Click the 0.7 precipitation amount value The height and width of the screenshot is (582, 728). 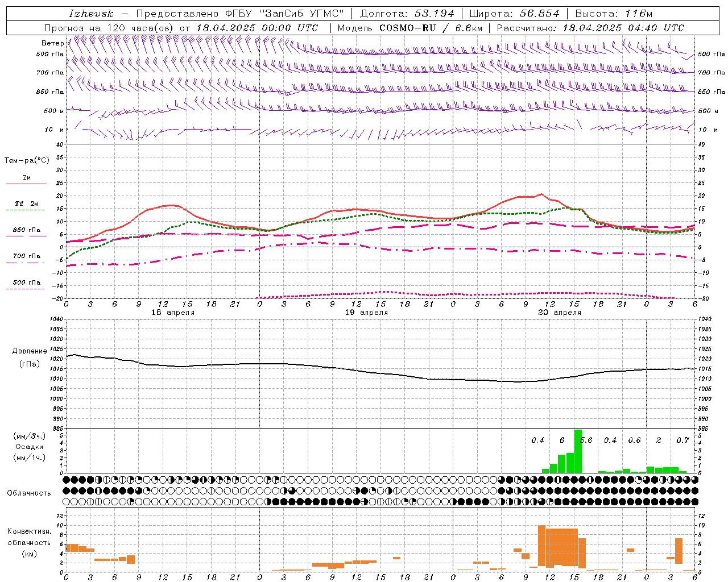tap(682, 440)
